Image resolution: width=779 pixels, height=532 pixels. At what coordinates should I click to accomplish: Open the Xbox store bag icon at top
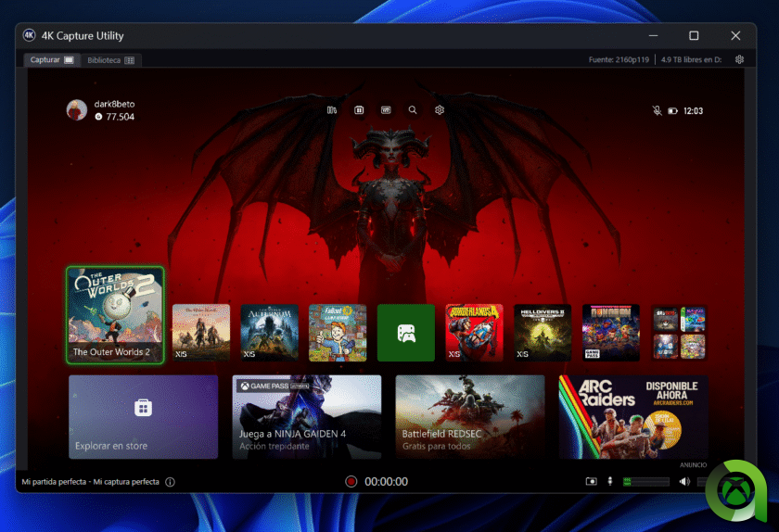[x=359, y=110]
